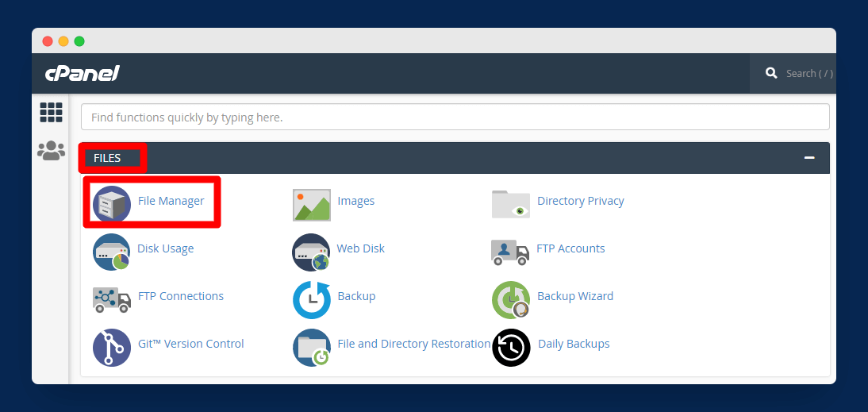The image size is (868, 412).
Task: Click the Daily Backups icon
Action: click(511, 347)
